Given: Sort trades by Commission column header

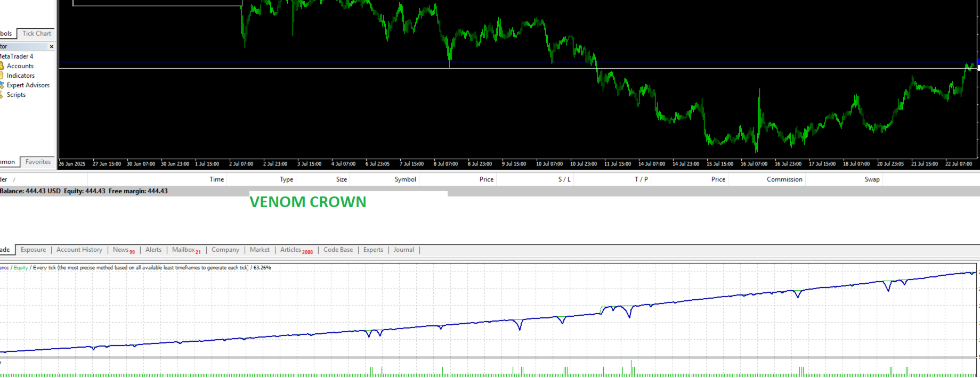Looking at the screenshot, I should [x=784, y=179].
